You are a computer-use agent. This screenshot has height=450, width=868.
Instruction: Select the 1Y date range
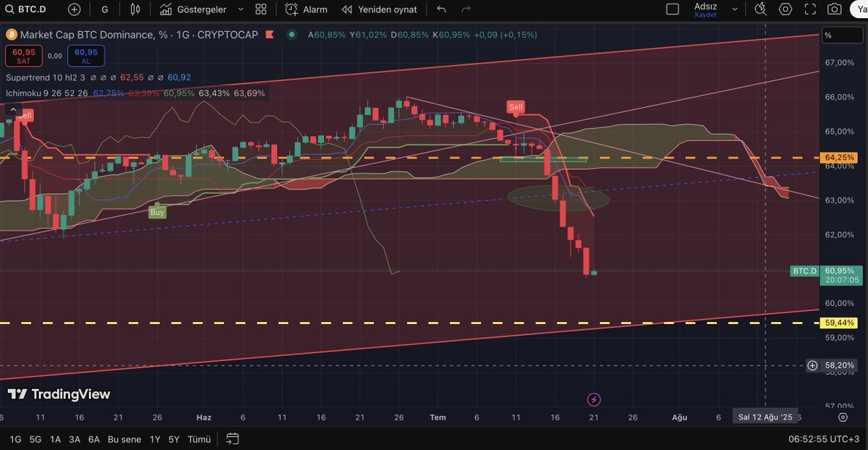point(155,438)
